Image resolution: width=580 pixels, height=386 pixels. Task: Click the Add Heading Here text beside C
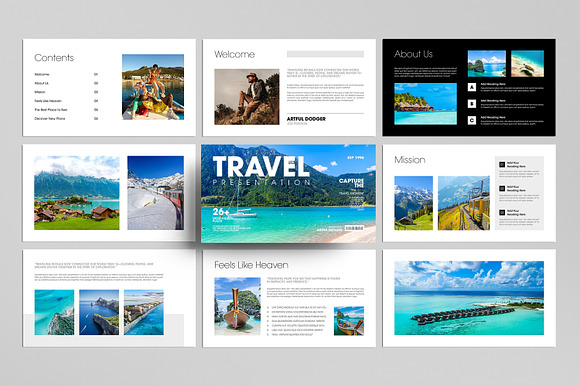click(493, 117)
